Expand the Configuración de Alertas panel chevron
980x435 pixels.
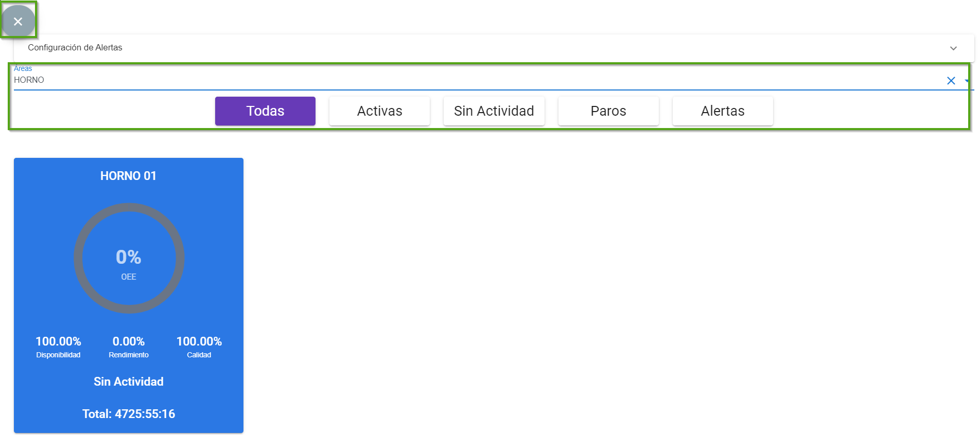953,48
